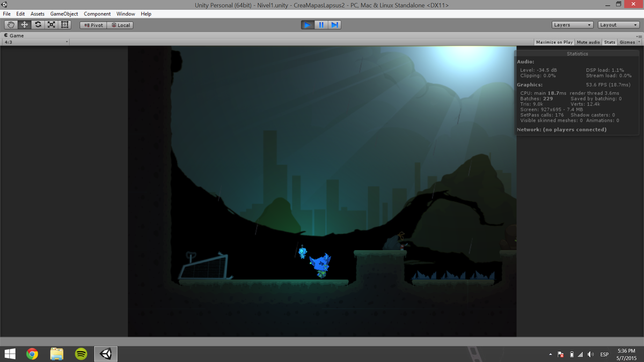The width and height of the screenshot is (644, 362).
Task: Toggle Gizmos in the Game view
Action: pyautogui.click(x=627, y=42)
